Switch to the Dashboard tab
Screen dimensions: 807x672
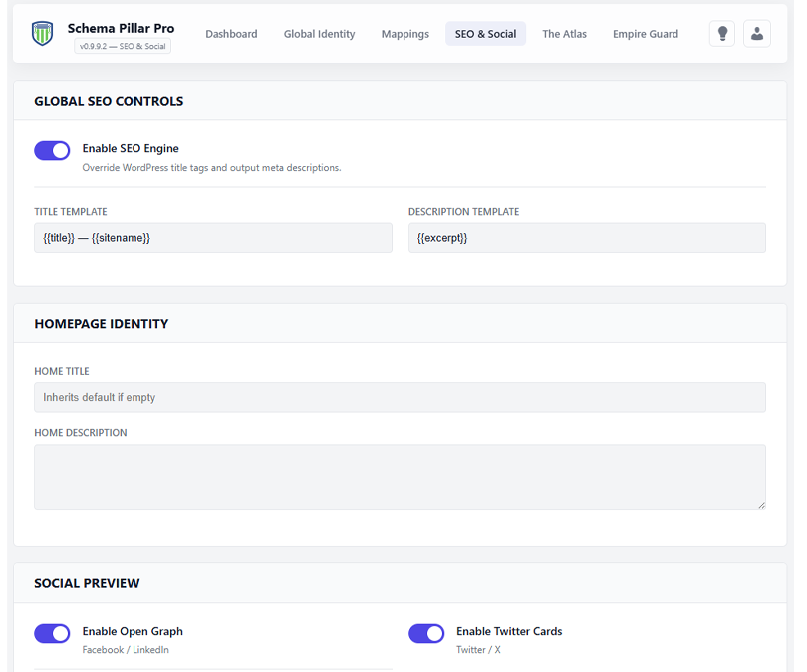[x=231, y=33]
